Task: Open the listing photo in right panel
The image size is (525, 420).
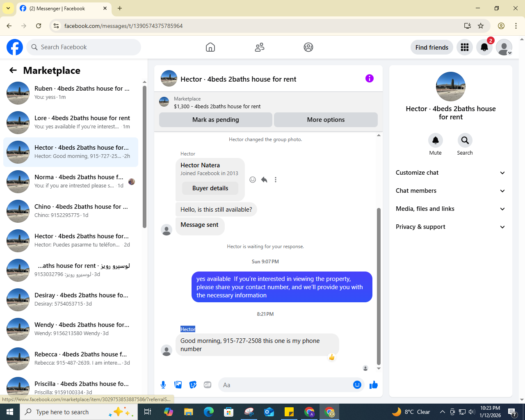Action: click(x=451, y=87)
